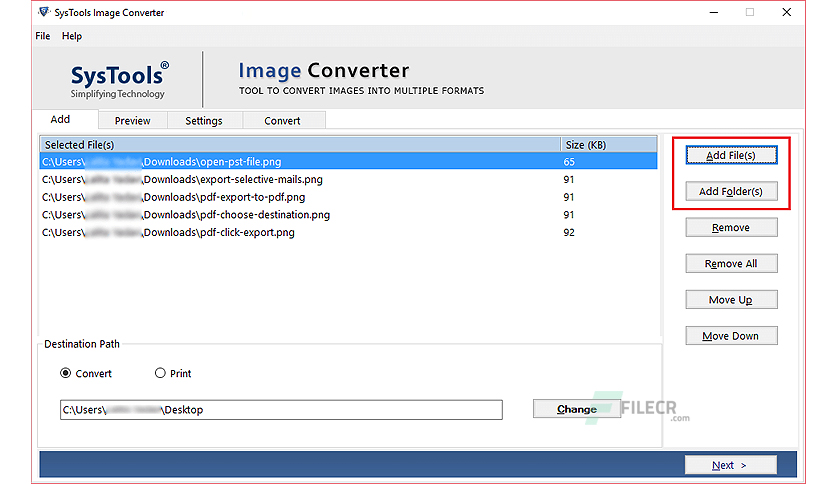Click the Remove All button
Screen dimensions: 836x484
coord(731,264)
